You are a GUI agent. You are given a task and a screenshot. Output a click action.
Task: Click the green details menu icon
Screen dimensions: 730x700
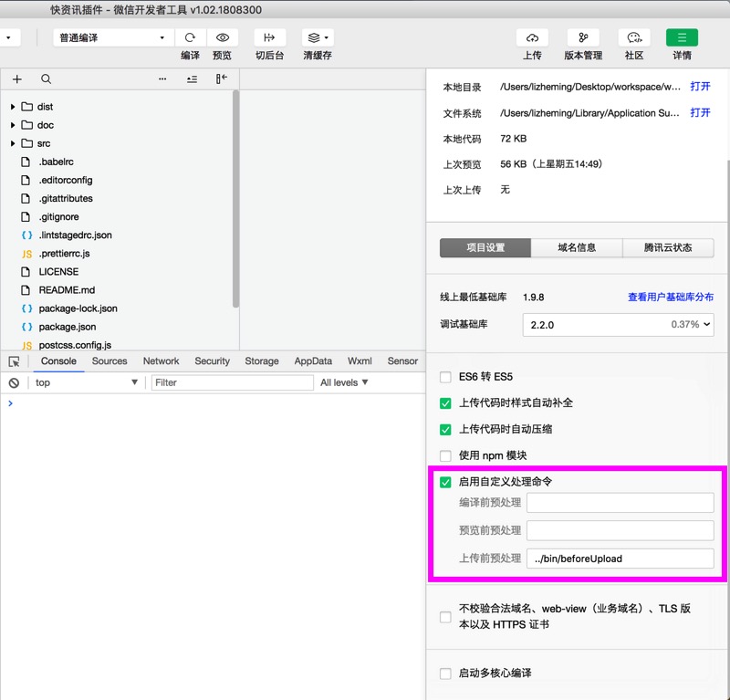pos(682,37)
